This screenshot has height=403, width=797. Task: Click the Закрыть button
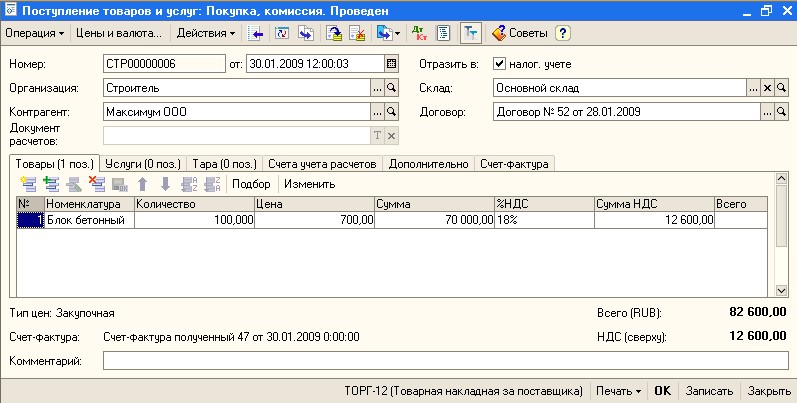coord(769,391)
